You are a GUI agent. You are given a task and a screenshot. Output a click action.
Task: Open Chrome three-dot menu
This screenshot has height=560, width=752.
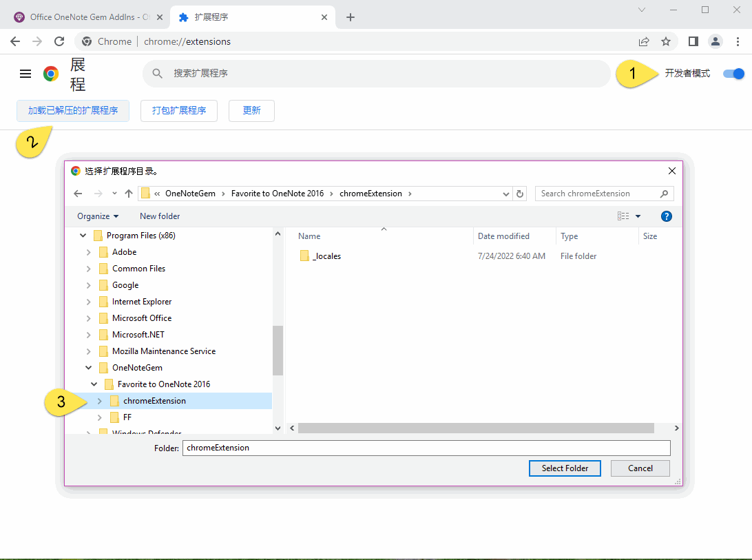(738, 41)
